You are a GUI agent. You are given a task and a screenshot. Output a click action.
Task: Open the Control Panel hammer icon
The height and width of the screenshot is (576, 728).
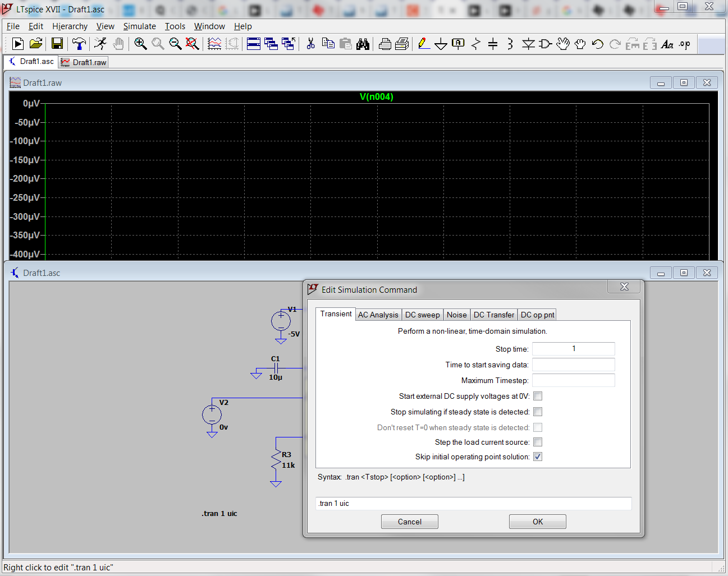[79, 44]
